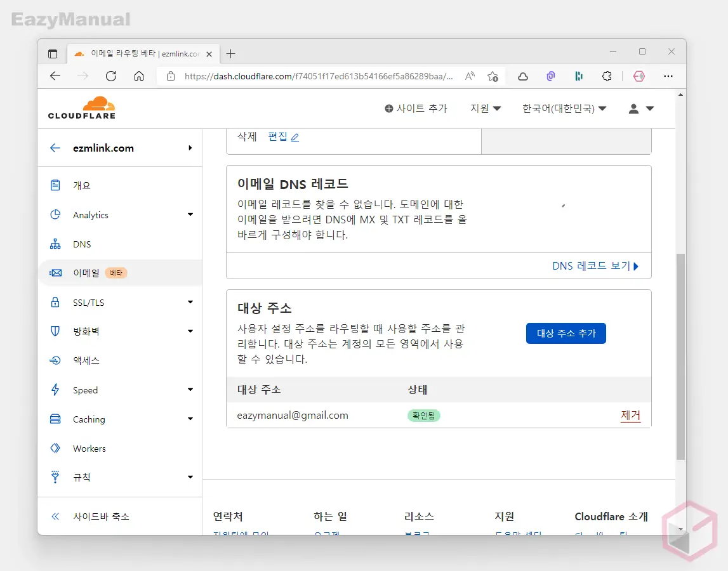Viewport: 728px width, 571px height.
Task: Click the Cloudflare logo
Action: click(82, 108)
